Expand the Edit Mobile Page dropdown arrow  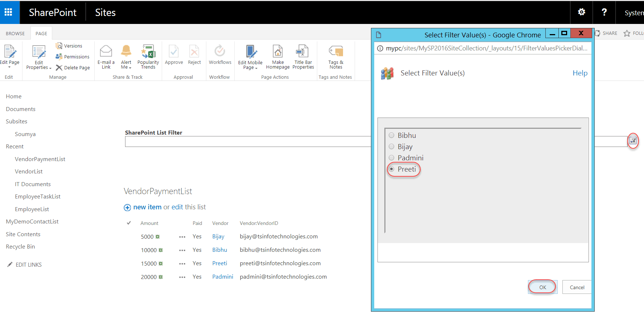pyautogui.click(x=256, y=68)
